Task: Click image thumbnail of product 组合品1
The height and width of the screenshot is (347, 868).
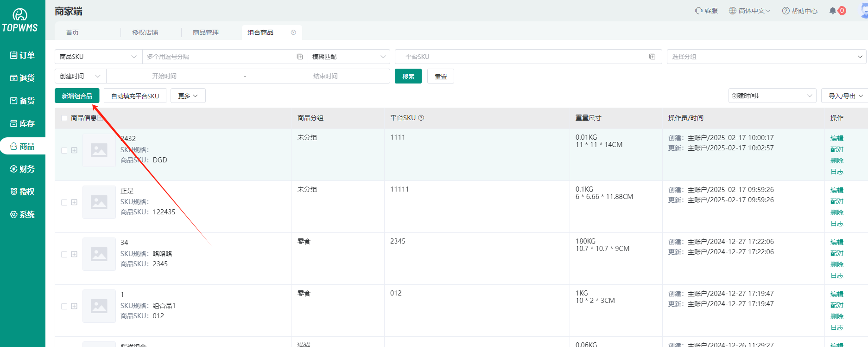Action: (x=99, y=306)
